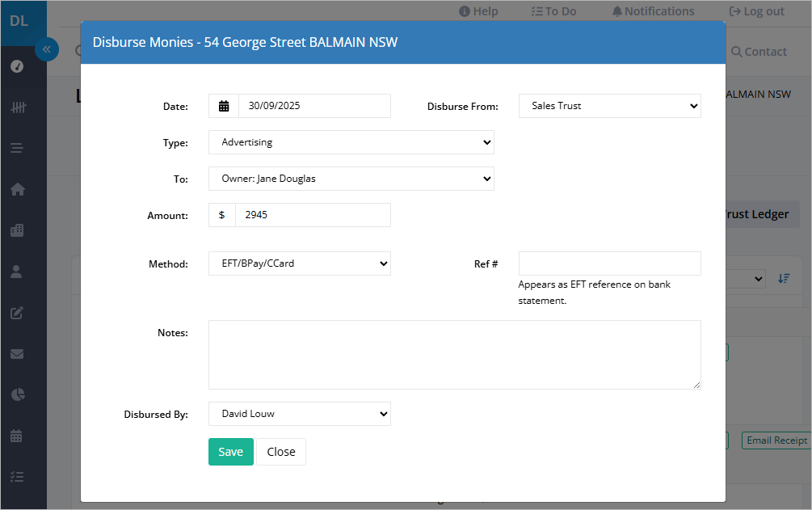The width and height of the screenshot is (812, 510).
Task: Open Method dropdown showing EFT/BPay/CCard
Action: click(299, 263)
